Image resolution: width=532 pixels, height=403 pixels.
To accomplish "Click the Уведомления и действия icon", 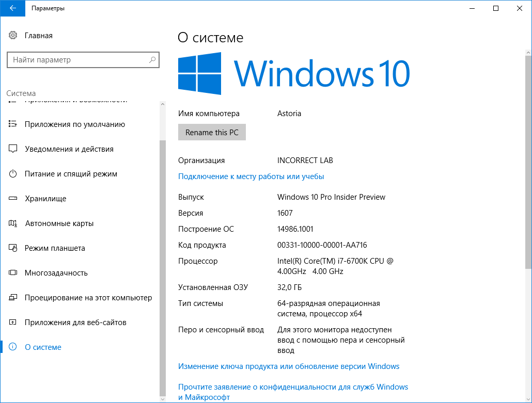I will tap(13, 149).
